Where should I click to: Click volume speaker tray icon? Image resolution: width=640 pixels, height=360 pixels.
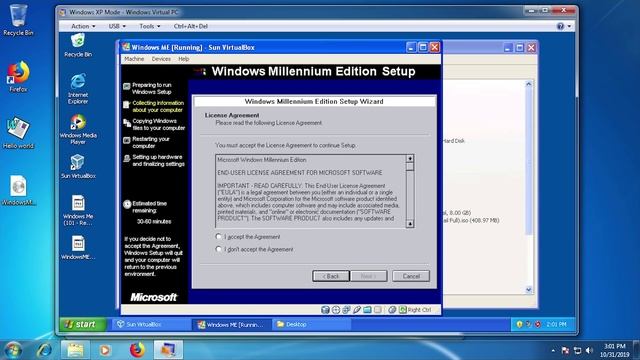click(x=589, y=351)
